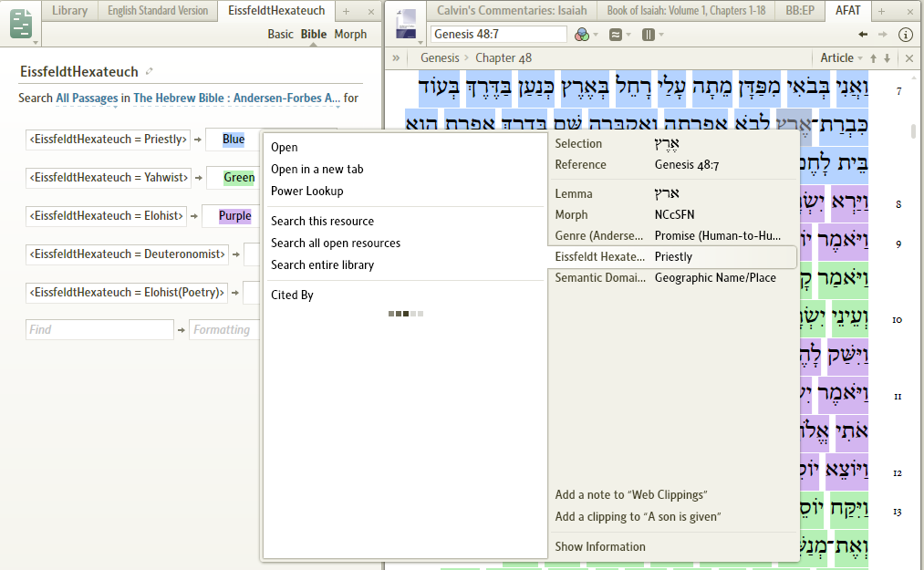924x570 pixels.
Task: Go back with the left arrow
Action: [863, 35]
